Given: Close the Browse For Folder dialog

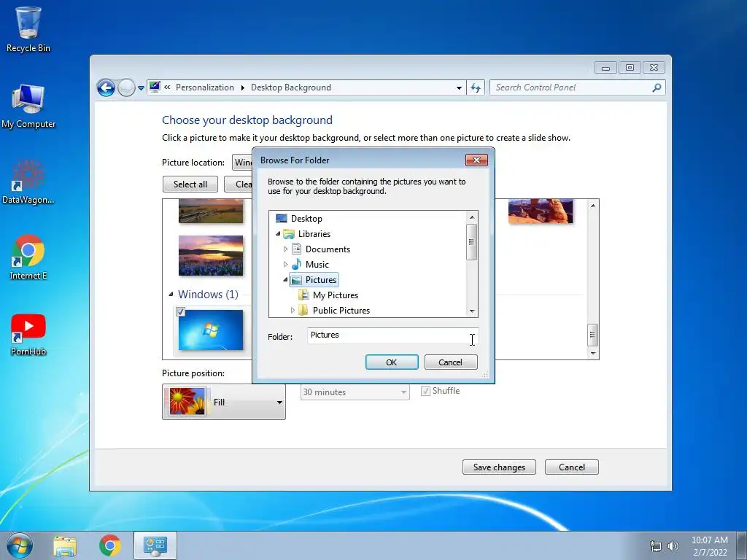Looking at the screenshot, I should pyautogui.click(x=476, y=160).
